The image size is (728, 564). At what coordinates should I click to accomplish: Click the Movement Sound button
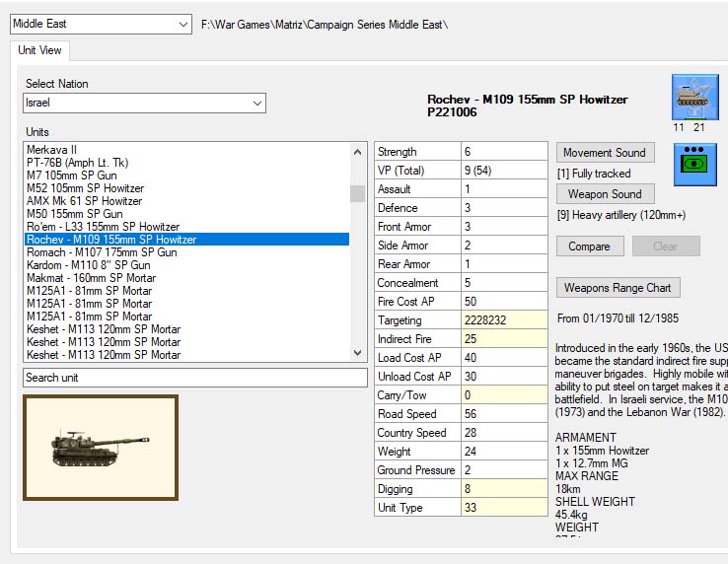[x=605, y=152]
